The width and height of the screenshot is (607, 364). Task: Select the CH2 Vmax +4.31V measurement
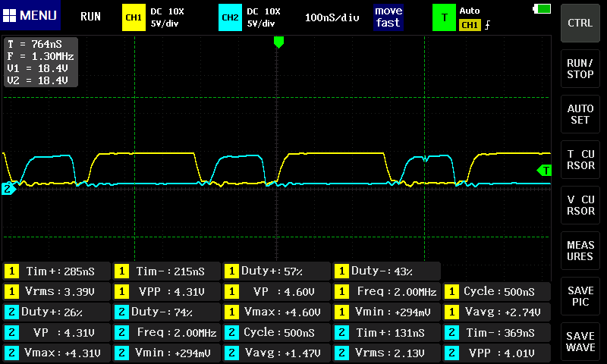56,353
